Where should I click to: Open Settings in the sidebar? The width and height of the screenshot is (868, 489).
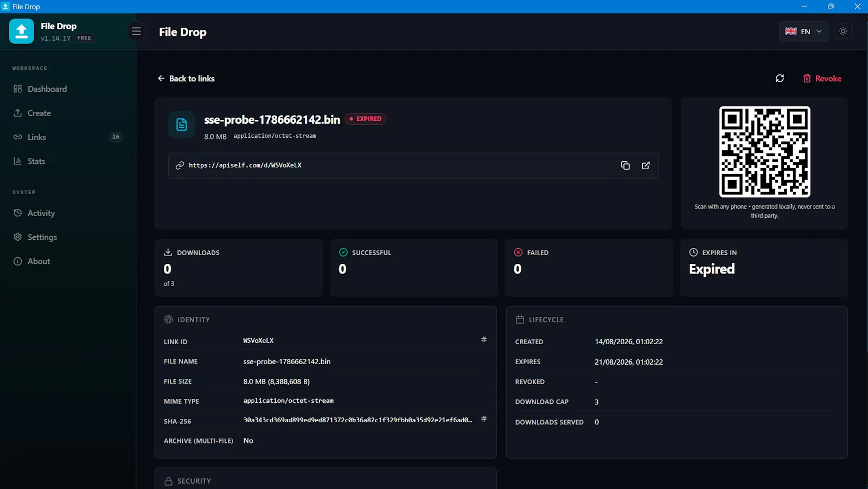click(68, 237)
